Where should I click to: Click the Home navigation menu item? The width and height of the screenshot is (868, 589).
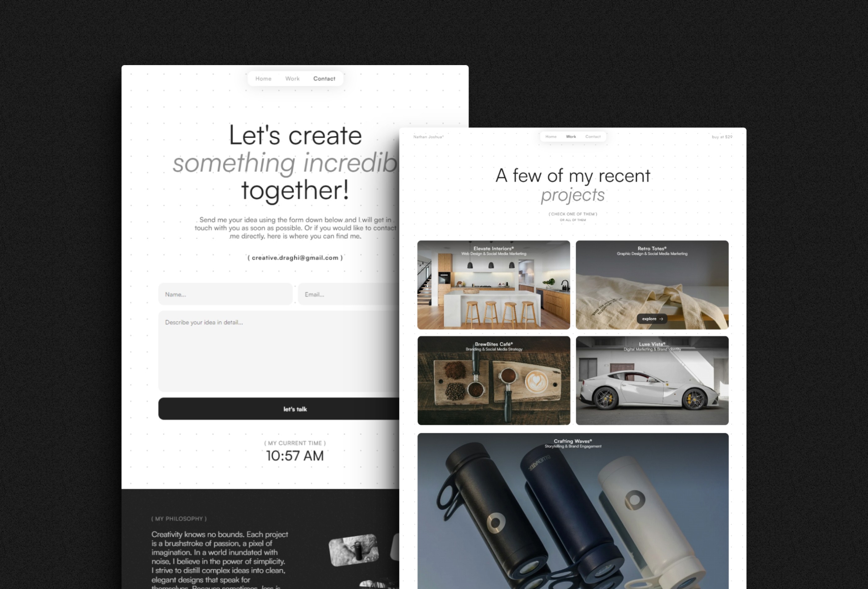(263, 78)
